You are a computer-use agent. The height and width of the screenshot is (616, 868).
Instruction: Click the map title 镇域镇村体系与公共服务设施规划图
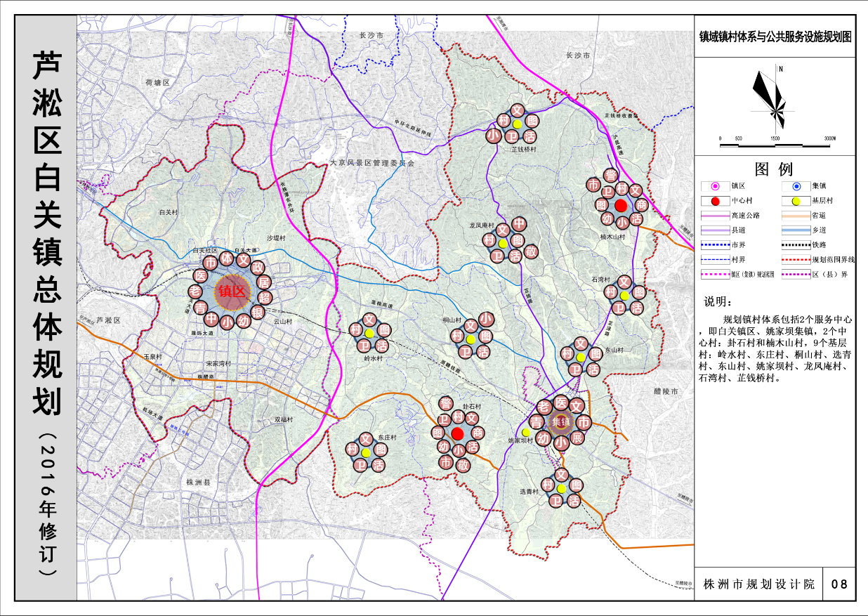[x=774, y=38]
